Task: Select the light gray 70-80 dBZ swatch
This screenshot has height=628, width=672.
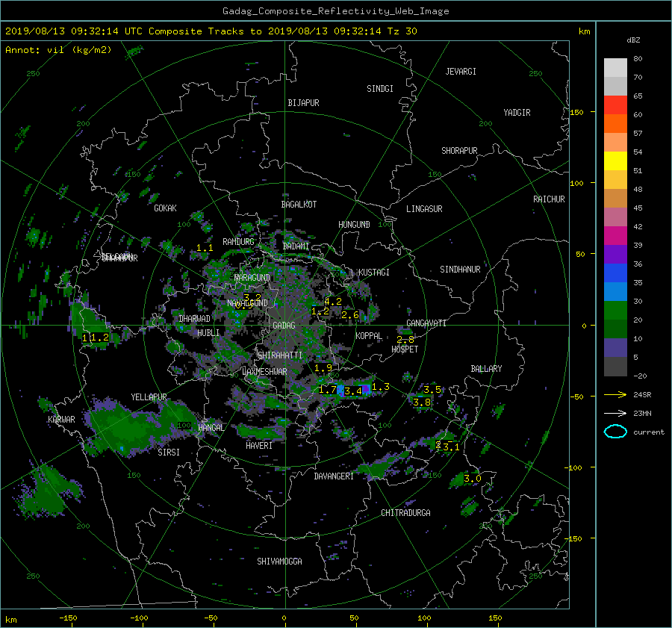Action: tap(615, 68)
